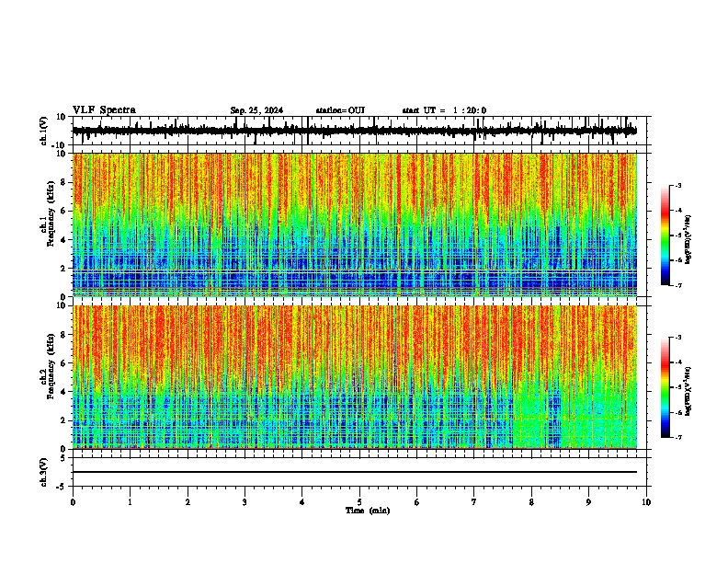Image resolution: width=728 pixels, height=563 pixels.
Task: Click the "Time (min)" axis label
Action: [368, 511]
